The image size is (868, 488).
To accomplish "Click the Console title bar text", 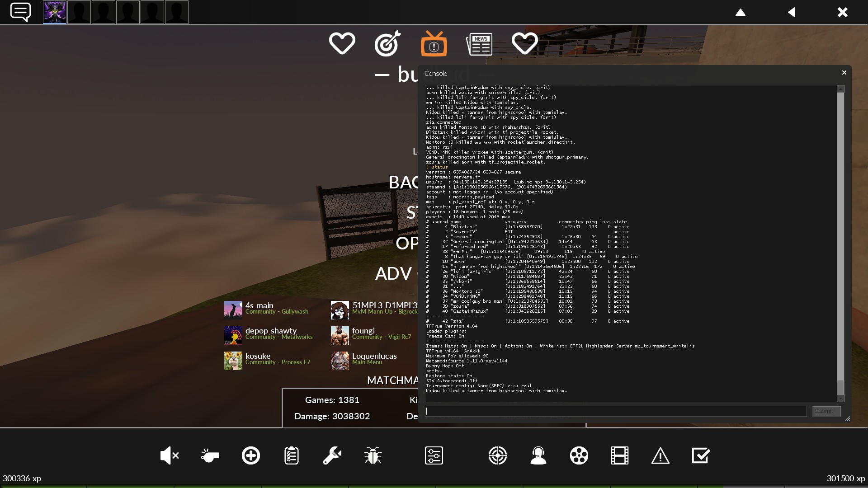I will point(436,73).
